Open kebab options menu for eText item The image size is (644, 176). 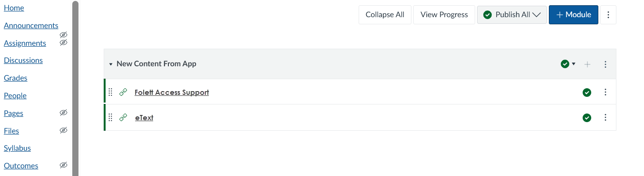[605, 117]
